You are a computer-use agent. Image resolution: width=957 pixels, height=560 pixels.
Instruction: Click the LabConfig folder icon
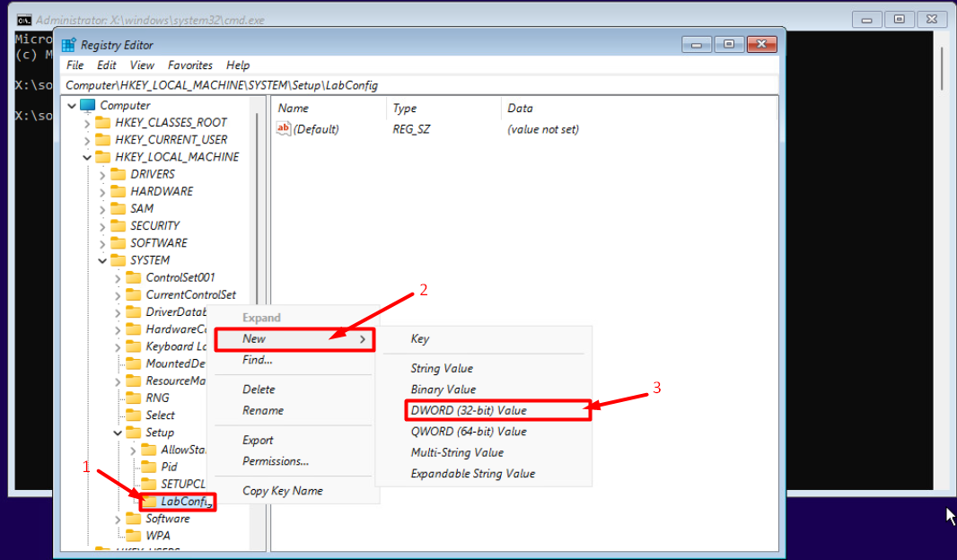point(149,502)
